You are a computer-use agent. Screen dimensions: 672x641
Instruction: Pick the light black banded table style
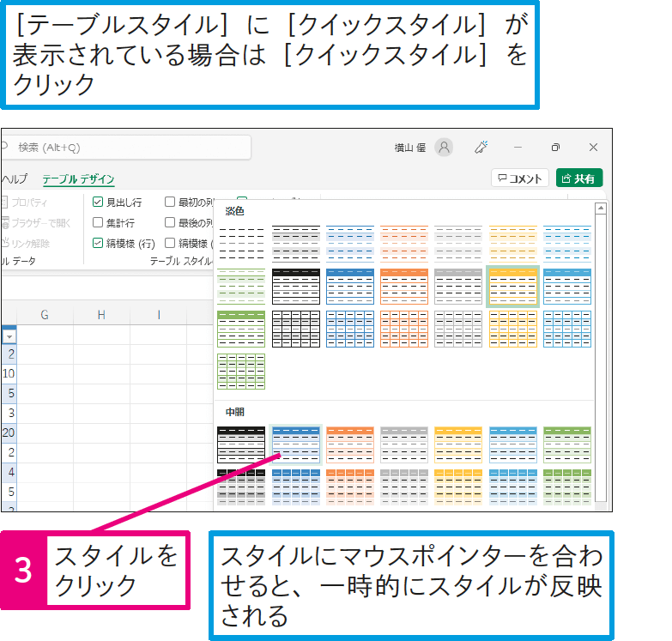(296, 244)
